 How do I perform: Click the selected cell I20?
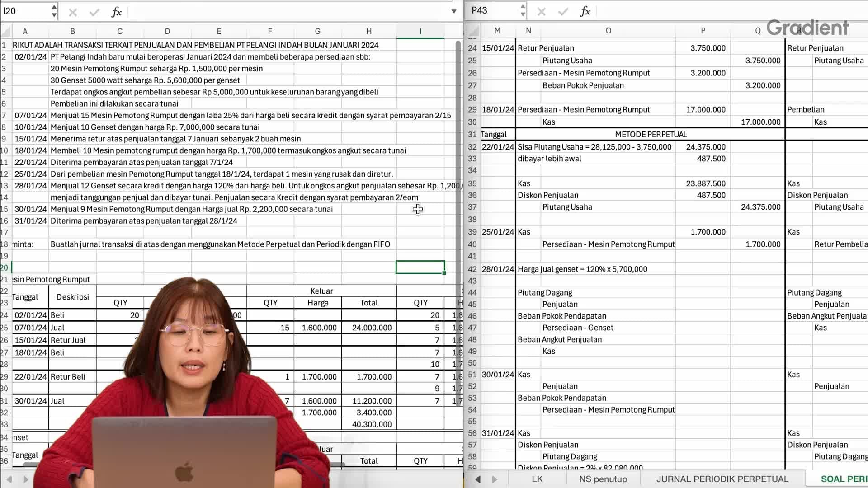(x=420, y=267)
